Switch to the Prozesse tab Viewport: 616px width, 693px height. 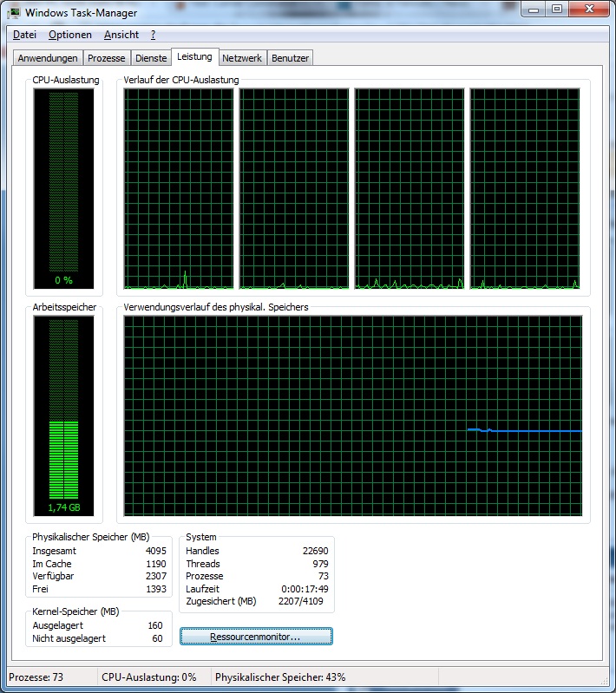tap(106, 58)
